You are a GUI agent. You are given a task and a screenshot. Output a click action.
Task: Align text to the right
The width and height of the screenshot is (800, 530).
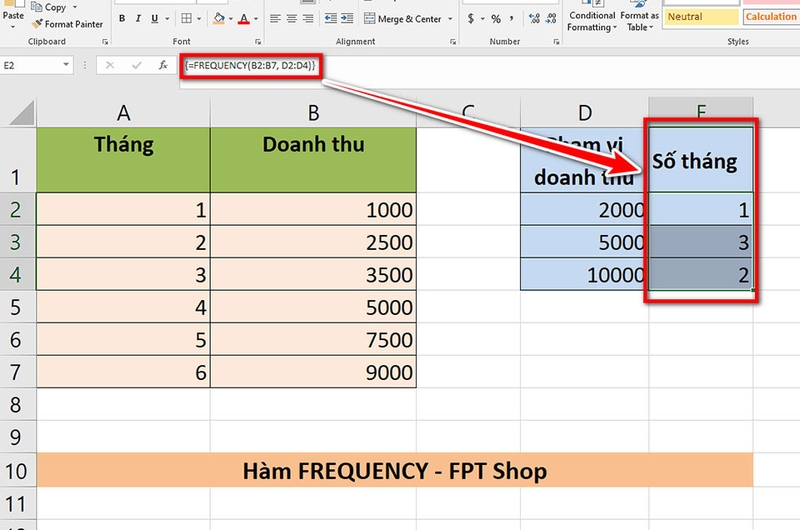coord(308,19)
